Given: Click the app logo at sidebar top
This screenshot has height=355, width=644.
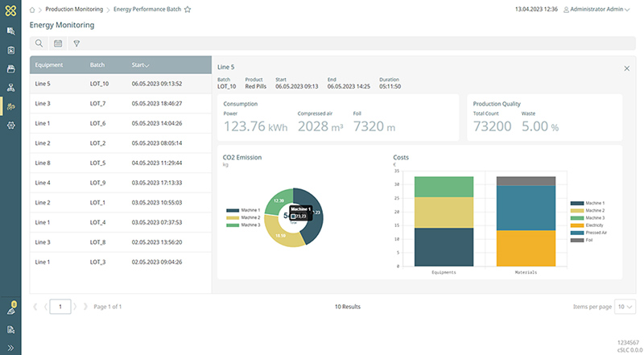Looking at the screenshot, I should 10,10.
